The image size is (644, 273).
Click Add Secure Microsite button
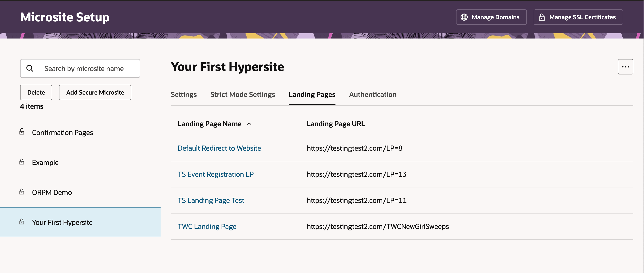tap(95, 92)
